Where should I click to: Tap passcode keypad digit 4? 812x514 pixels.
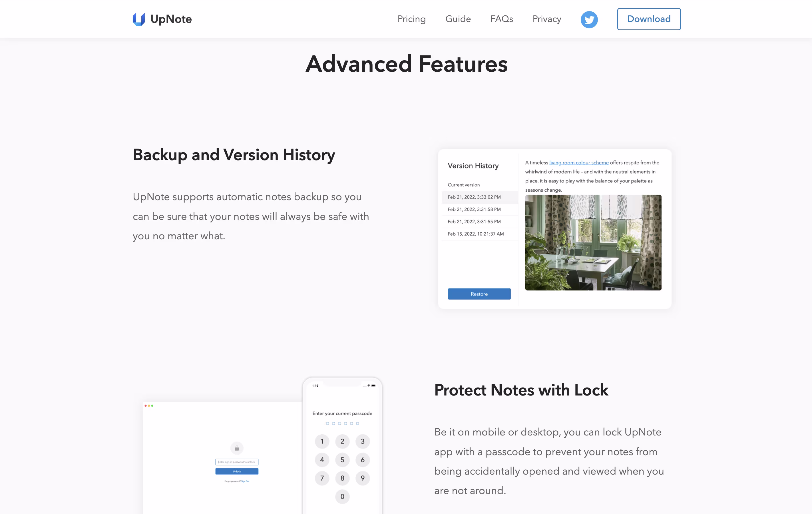click(x=322, y=460)
